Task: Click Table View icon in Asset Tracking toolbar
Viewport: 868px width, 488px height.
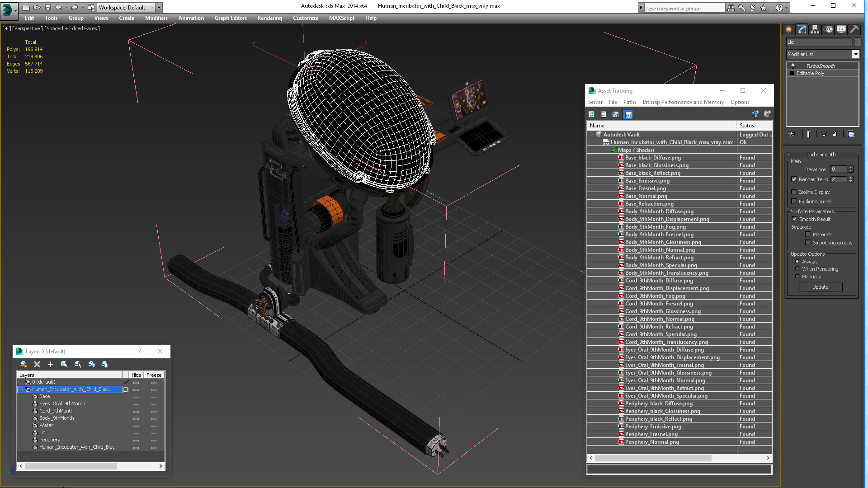Action: tap(628, 114)
